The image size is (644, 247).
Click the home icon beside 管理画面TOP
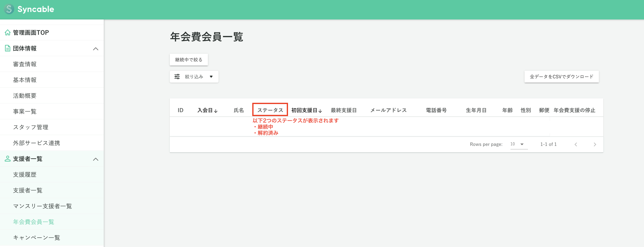pyautogui.click(x=8, y=33)
